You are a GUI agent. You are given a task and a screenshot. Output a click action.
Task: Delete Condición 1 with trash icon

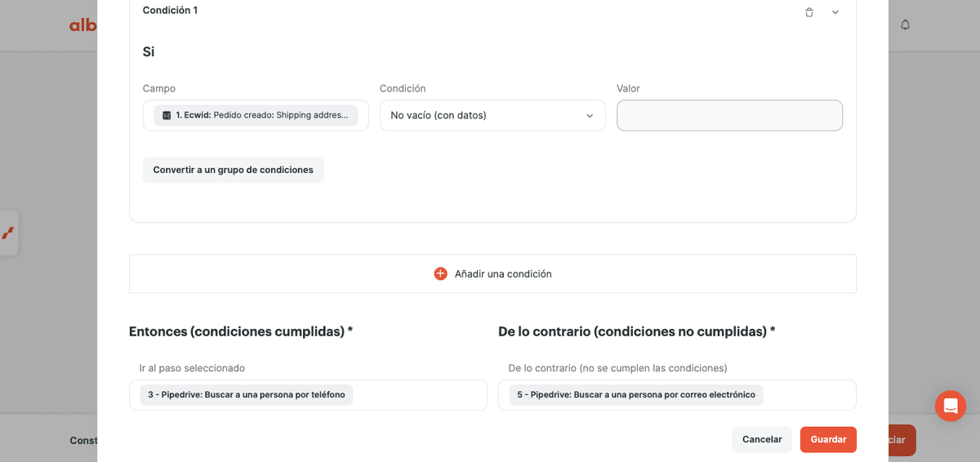pyautogui.click(x=808, y=12)
